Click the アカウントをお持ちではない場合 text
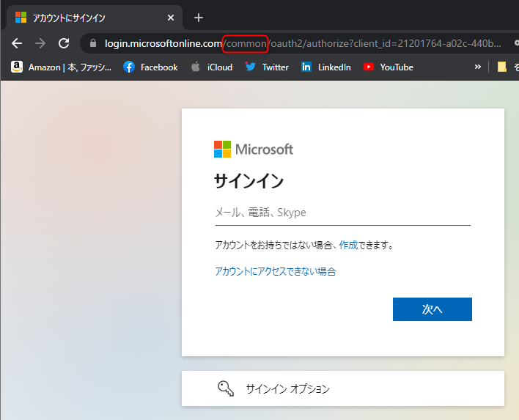This screenshot has height=420, width=519. pyautogui.click(x=273, y=246)
